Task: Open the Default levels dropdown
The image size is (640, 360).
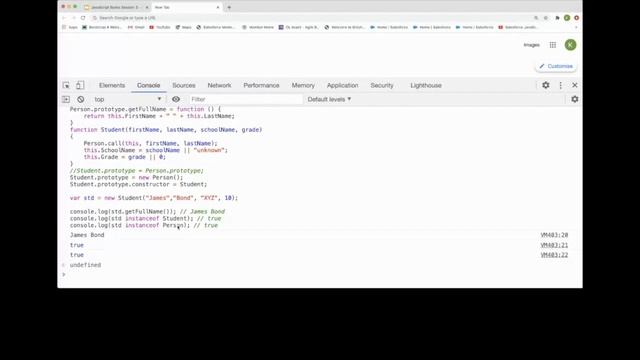Action: (329, 99)
